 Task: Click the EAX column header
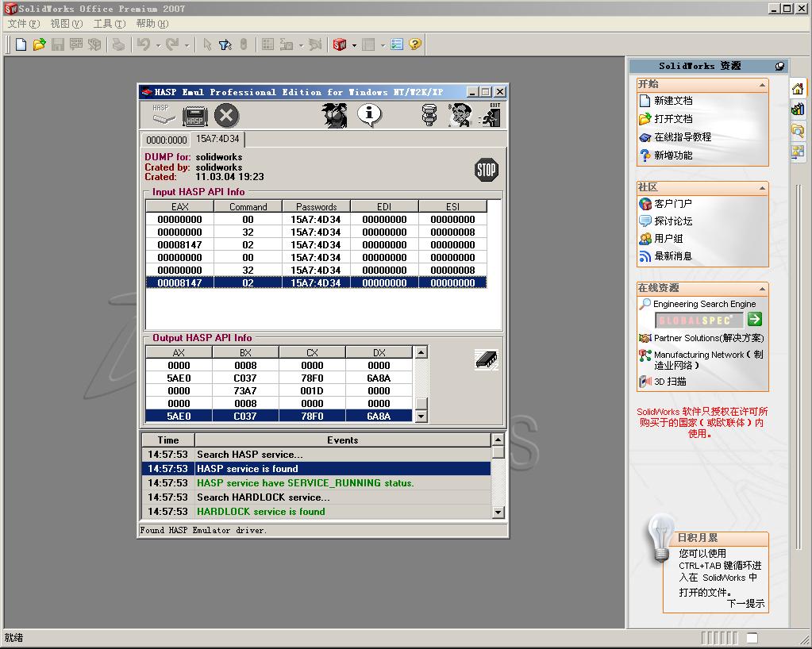(179, 206)
